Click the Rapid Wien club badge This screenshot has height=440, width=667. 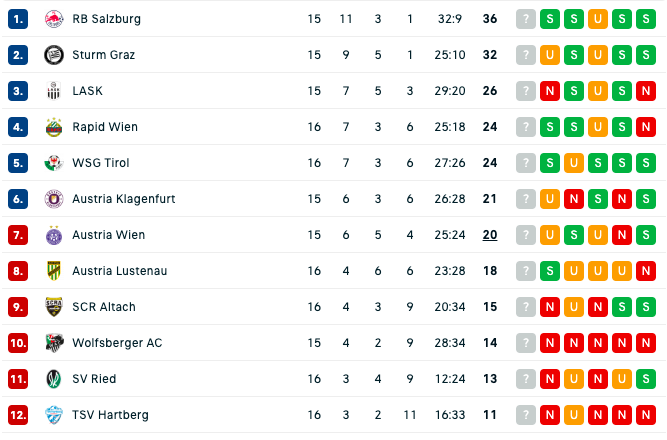pos(54,127)
